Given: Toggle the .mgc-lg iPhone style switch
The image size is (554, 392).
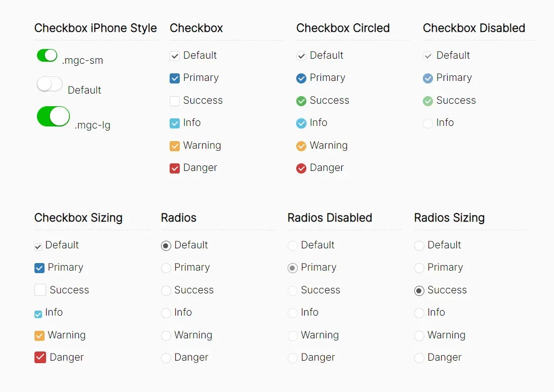Looking at the screenshot, I should tap(53, 116).
